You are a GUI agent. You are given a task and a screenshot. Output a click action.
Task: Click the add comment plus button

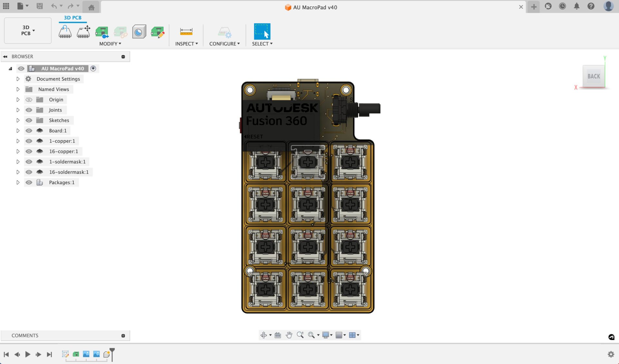[123, 335]
